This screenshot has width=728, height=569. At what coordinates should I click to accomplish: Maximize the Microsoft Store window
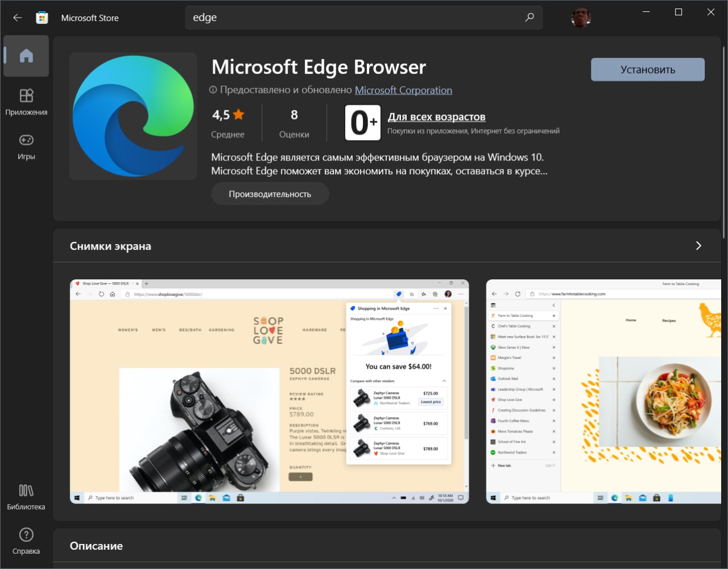[679, 12]
